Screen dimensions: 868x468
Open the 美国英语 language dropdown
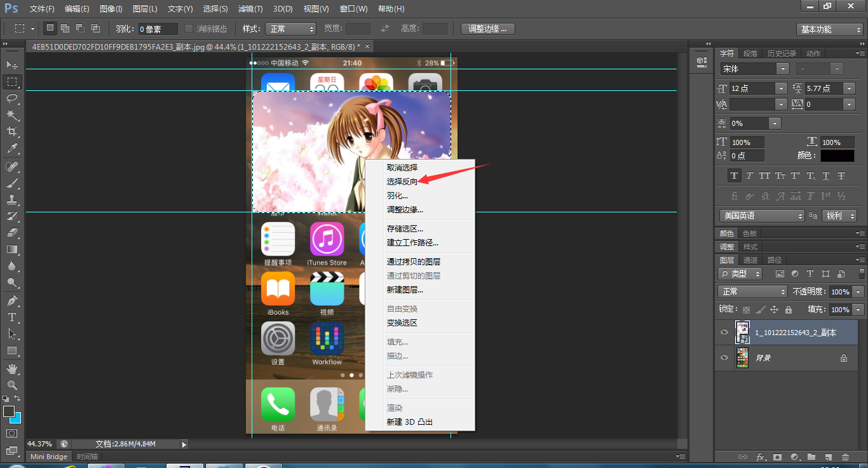(762, 216)
